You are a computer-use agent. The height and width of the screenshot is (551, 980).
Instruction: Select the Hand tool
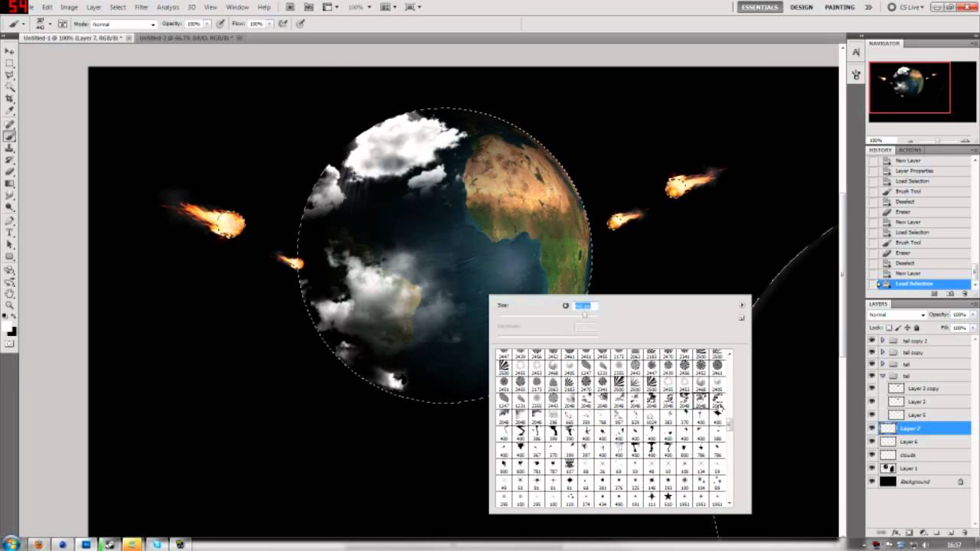[10, 293]
